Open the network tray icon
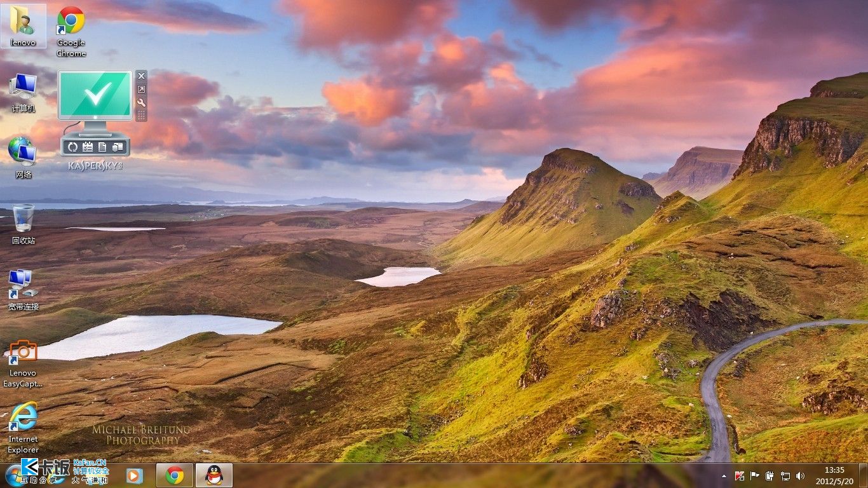The image size is (868, 488). pyautogui.click(x=785, y=476)
